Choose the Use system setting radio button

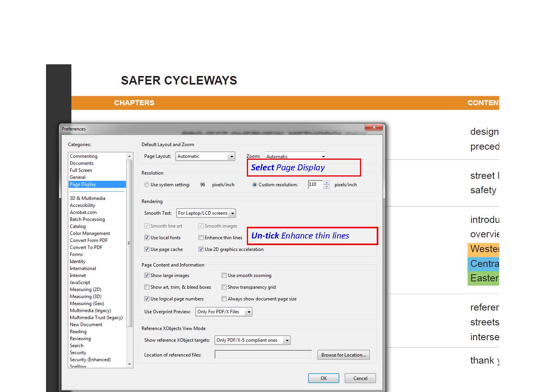147,185
